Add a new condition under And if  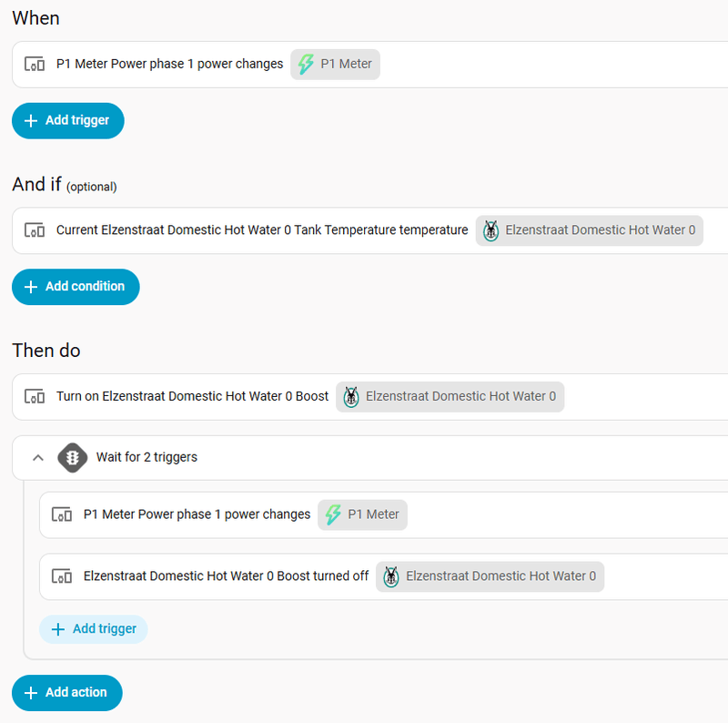[x=76, y=287]
